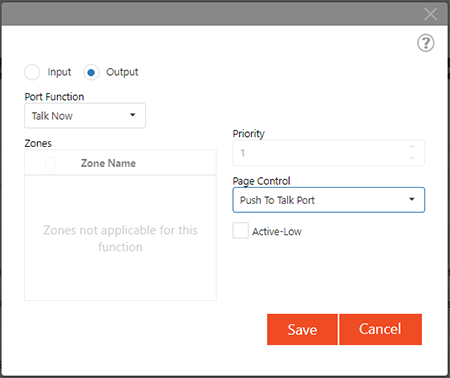The width and height of the screenshot is (450, 378).
Task: Expand the Page Control dropdown
Action: (329, 200)
